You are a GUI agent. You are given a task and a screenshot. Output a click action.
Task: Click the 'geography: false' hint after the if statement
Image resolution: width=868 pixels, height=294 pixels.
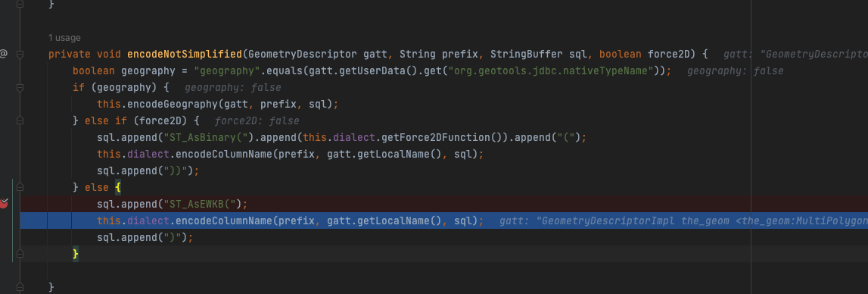click(x=232, y=88)
